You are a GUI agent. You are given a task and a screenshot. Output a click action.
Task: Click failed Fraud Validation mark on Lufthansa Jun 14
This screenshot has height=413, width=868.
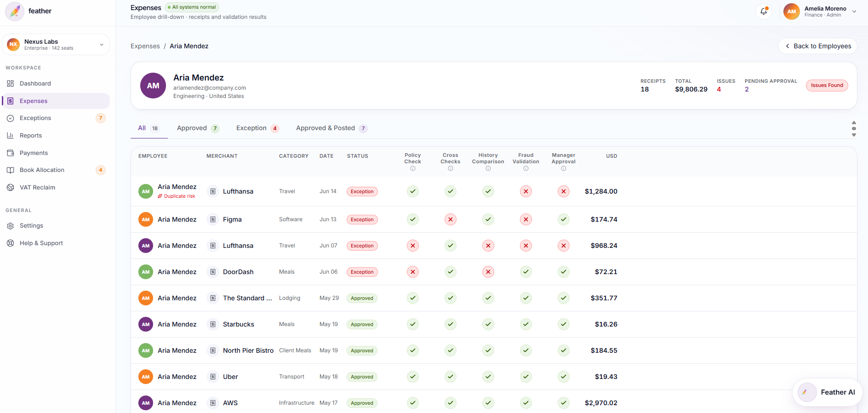click(526, 191)
